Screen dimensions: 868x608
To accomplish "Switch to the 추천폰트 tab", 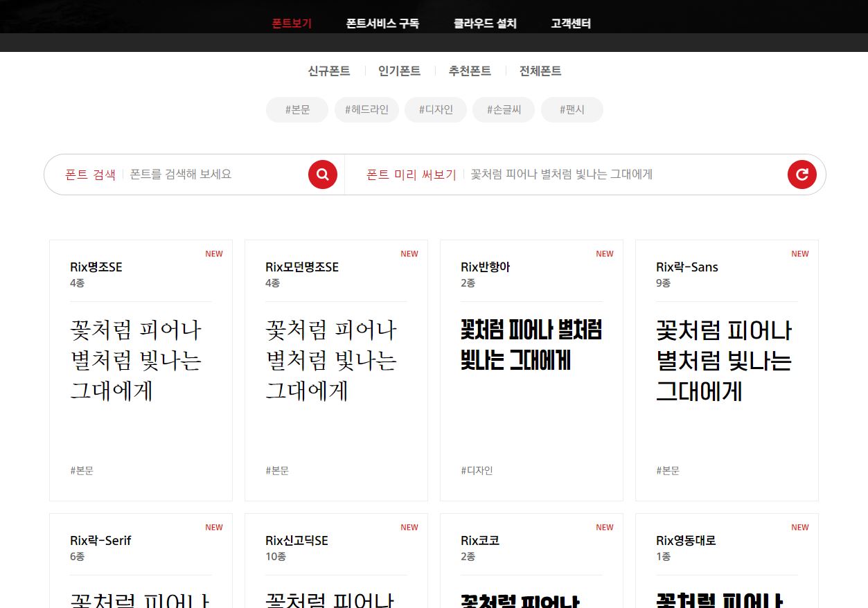I will click(x=470, y=71).
